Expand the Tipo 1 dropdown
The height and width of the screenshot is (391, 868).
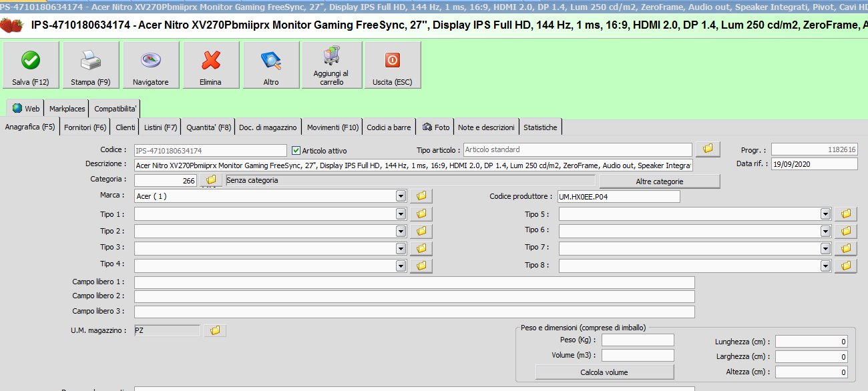[x=401, y=214]
